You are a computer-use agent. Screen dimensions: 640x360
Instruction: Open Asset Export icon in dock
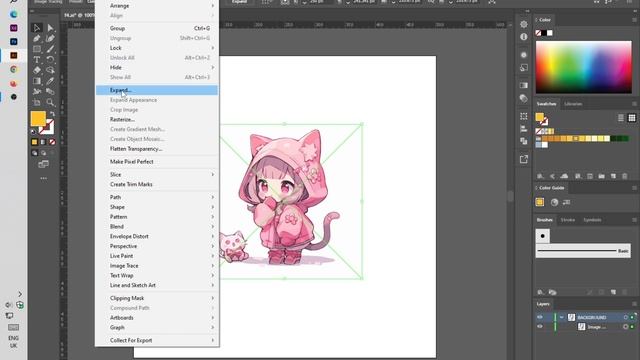pyautogui.click(x=524, y=159)
